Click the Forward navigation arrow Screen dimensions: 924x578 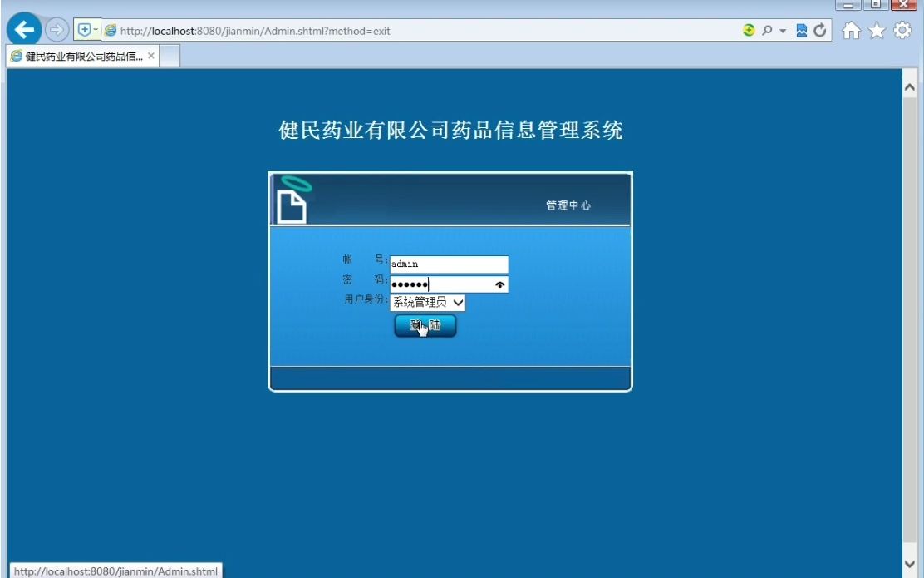[x=57, y=30]
